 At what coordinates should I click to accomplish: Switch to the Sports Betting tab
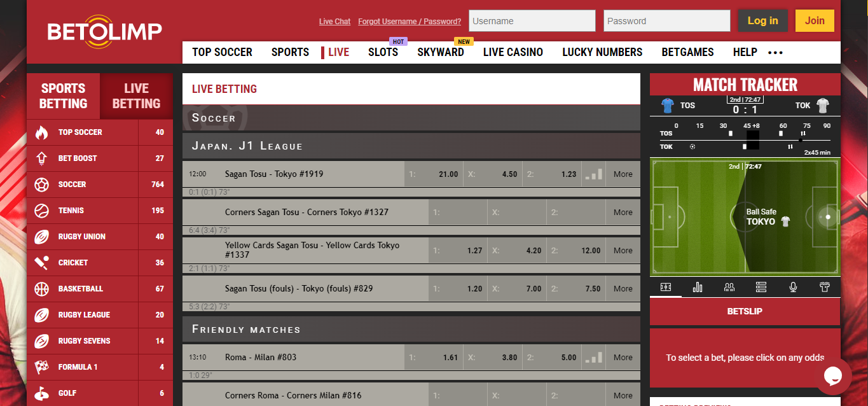[63, 96]
